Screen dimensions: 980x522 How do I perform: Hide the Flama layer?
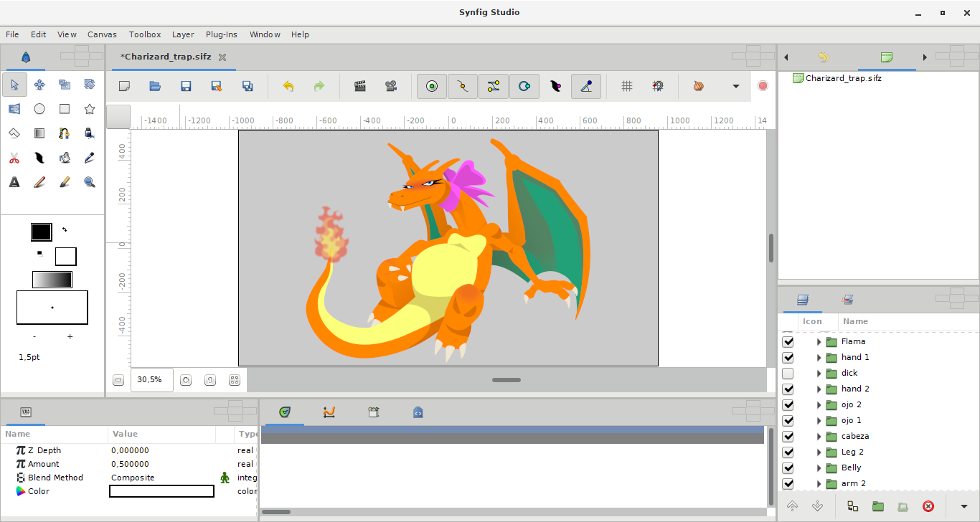click(x=788, y=341)
